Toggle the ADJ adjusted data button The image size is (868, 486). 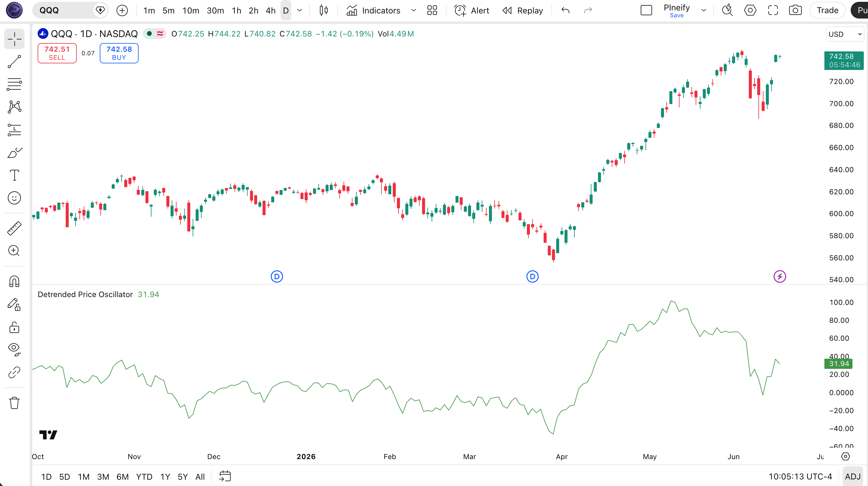coord(853,476)
